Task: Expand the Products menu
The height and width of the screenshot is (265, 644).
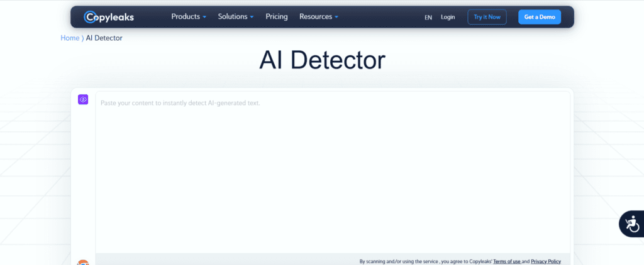Action: [x=189, y=17]
